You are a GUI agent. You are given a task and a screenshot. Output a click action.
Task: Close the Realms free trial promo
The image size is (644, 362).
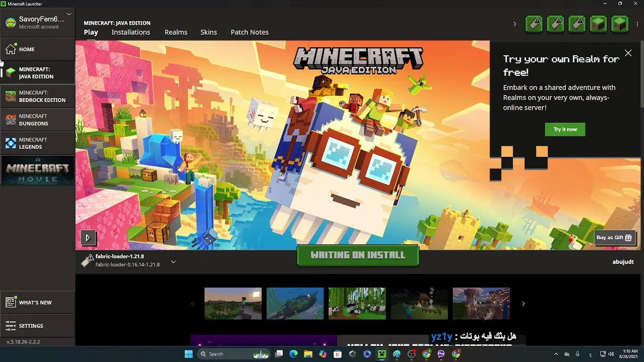[x=628, y=53]
